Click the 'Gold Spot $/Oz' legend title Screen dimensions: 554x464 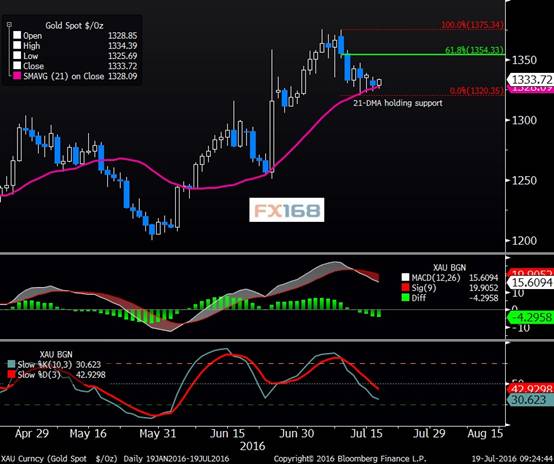click(x=74, y=25)
